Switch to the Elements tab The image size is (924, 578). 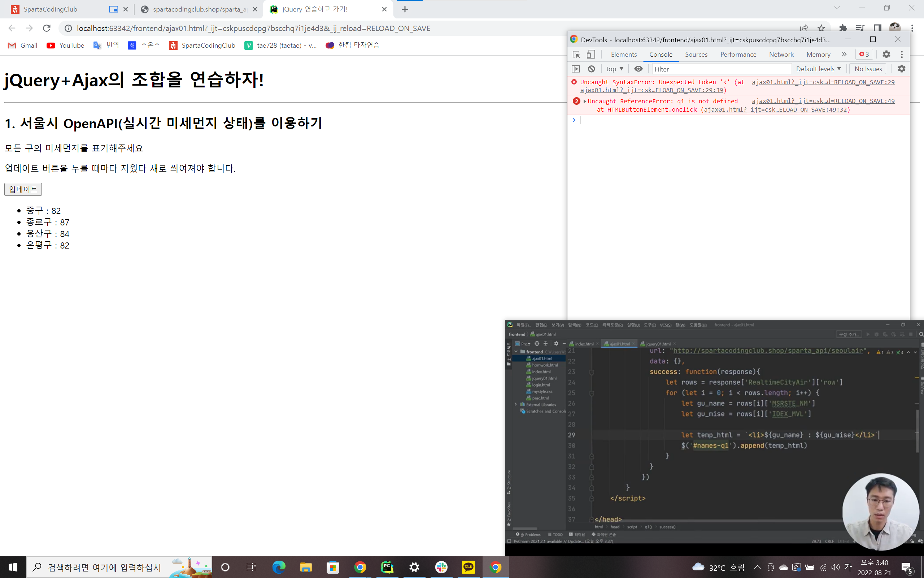pos(623,54)
